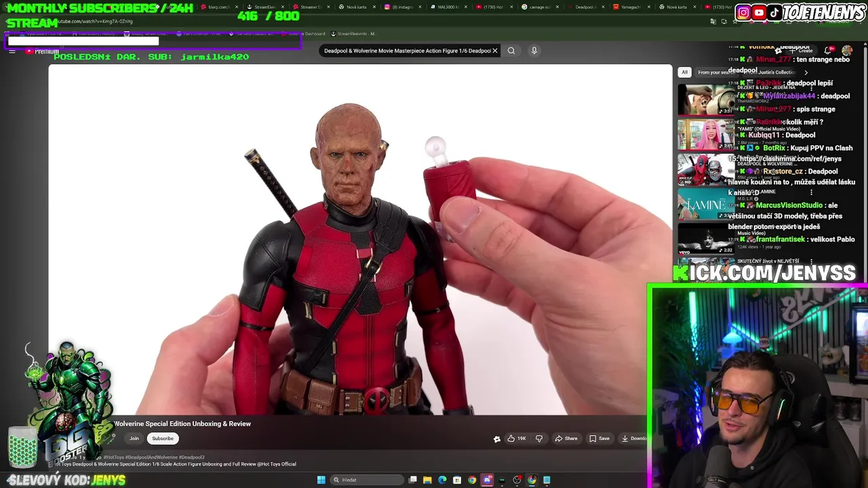The width and height of the screenshot is (868, 488).
Task: Go to YouTube Premium home logo
Action: coord(42,52)
